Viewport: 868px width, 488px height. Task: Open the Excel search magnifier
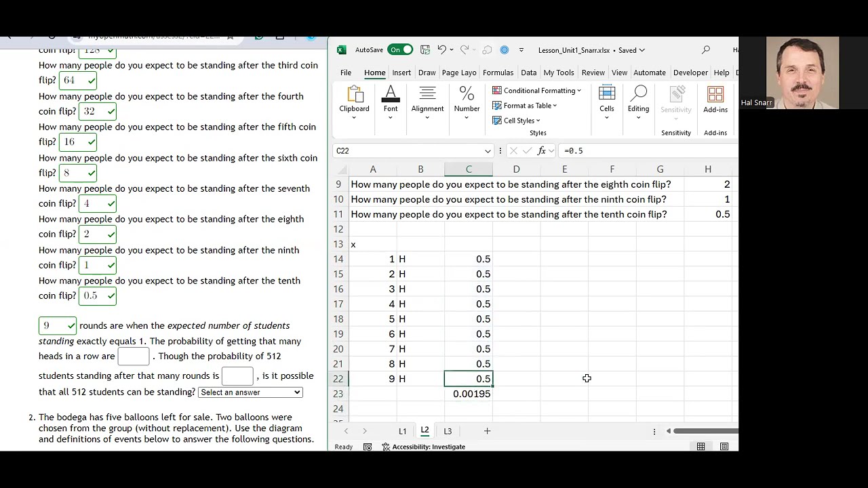706,49
